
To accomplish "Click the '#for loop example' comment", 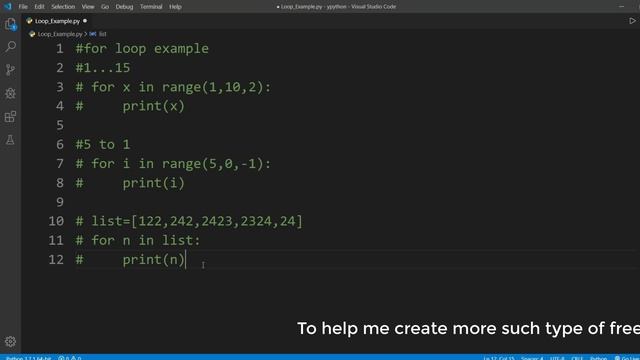I will click(x=142, y=49).
